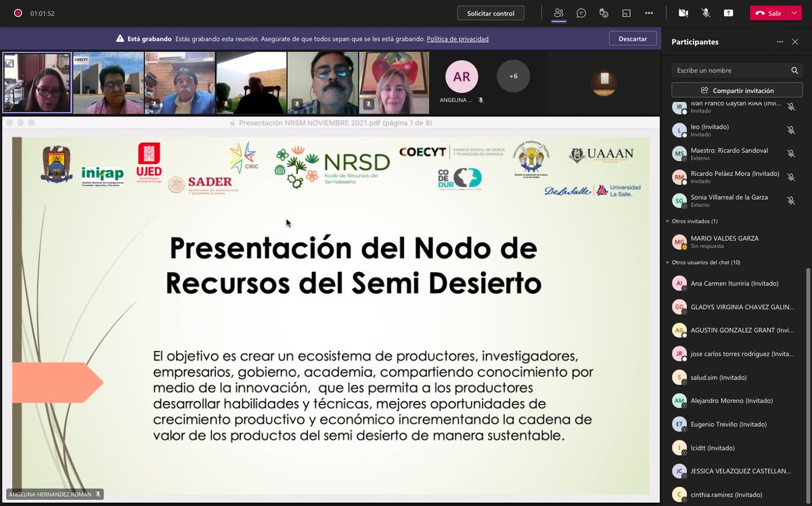This screenshot has height=506, width=812.
Task: Show the +6 additional participants
Action: (x=513, y=76)
